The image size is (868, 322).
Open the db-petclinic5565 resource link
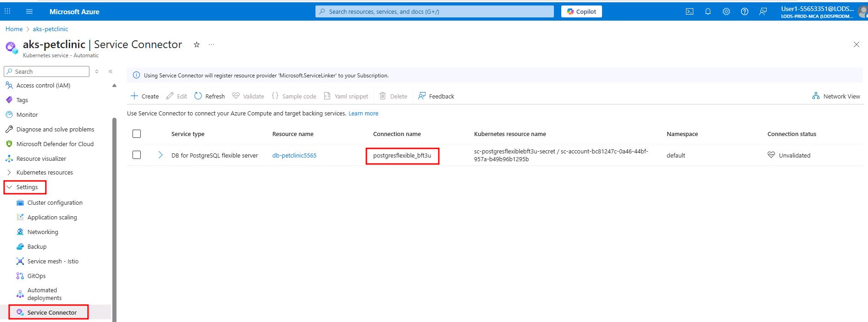pos(294,155)
